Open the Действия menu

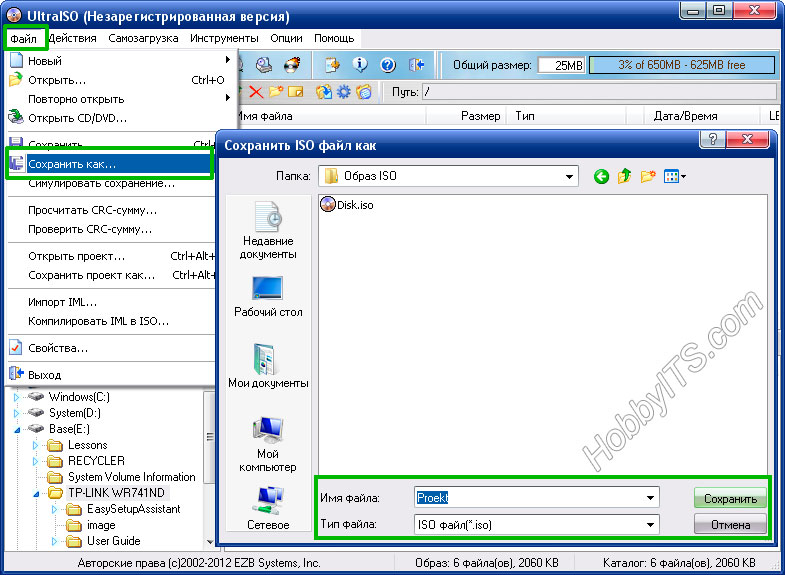(73, 38)
